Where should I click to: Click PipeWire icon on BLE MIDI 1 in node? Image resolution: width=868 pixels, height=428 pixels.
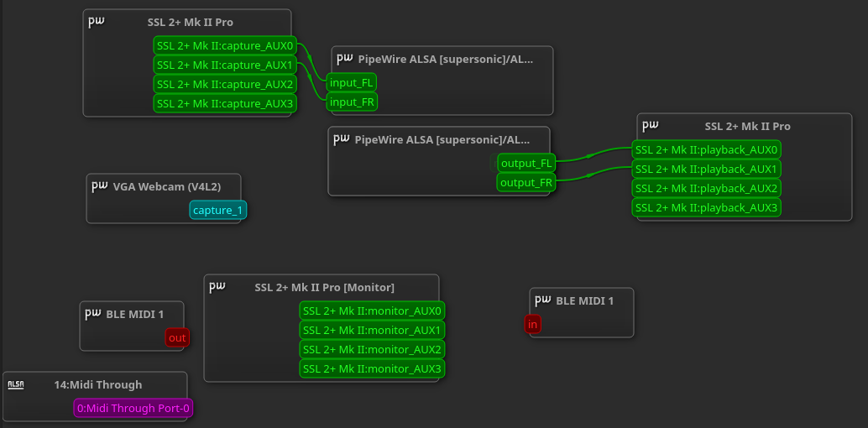click(x=542, y=300)
